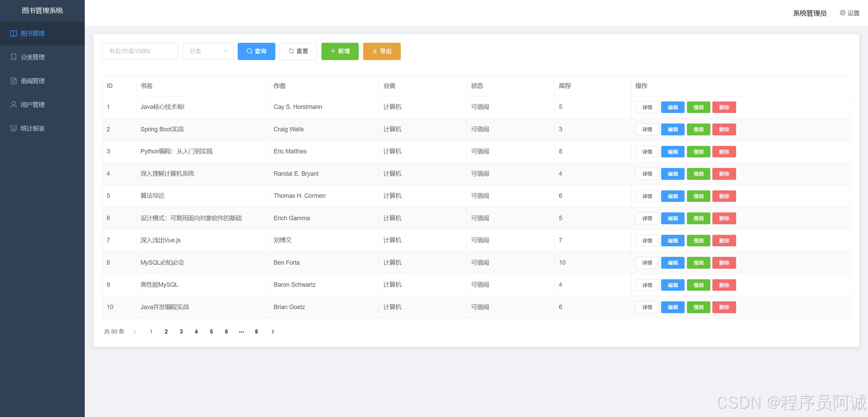Open the 统计报表 menu item

click(33, 128)
